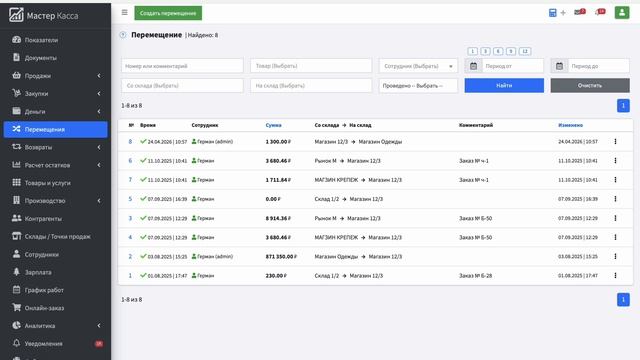Open Показатели via its dashboard icon
Screen dimensions: 640x360
(16, 40)
